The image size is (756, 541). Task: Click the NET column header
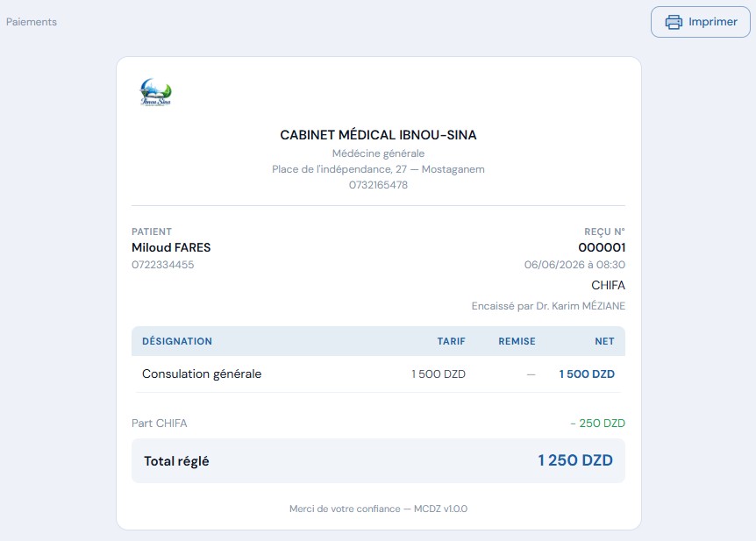pyautogui.click(x=604, y=341)
